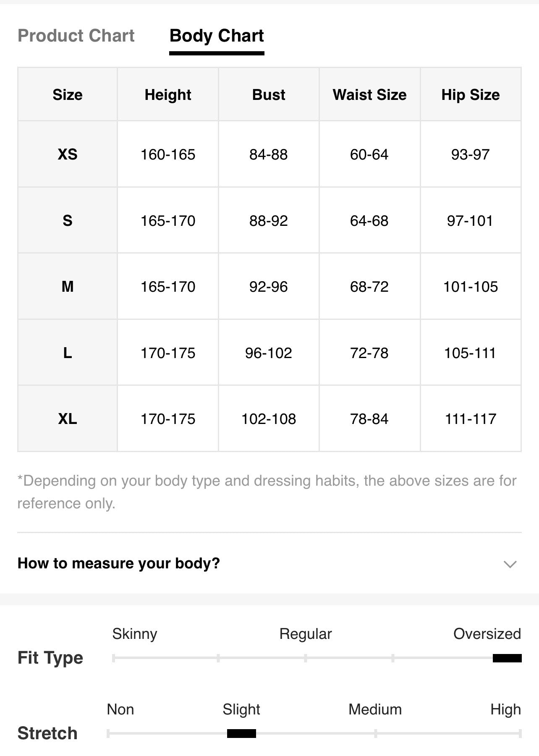
Task: Click the Bust column header
Action: (x=269, y=94)
